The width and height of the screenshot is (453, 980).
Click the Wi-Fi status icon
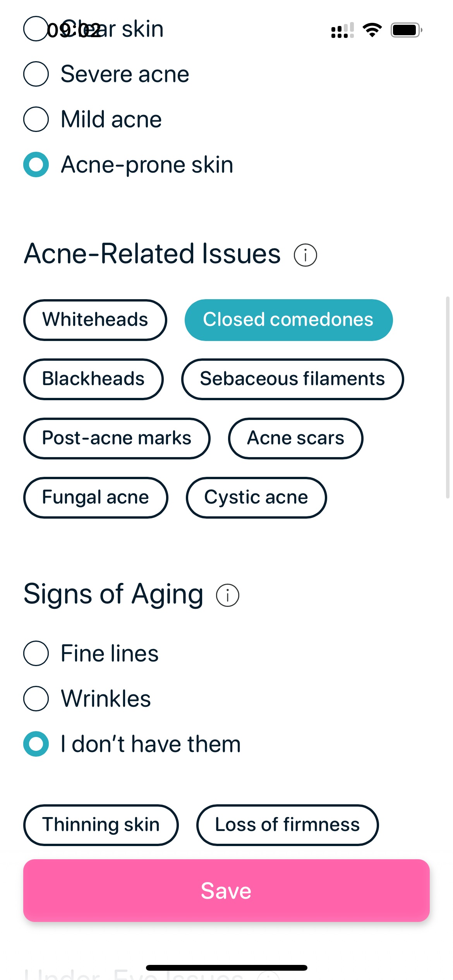[372, 29]
